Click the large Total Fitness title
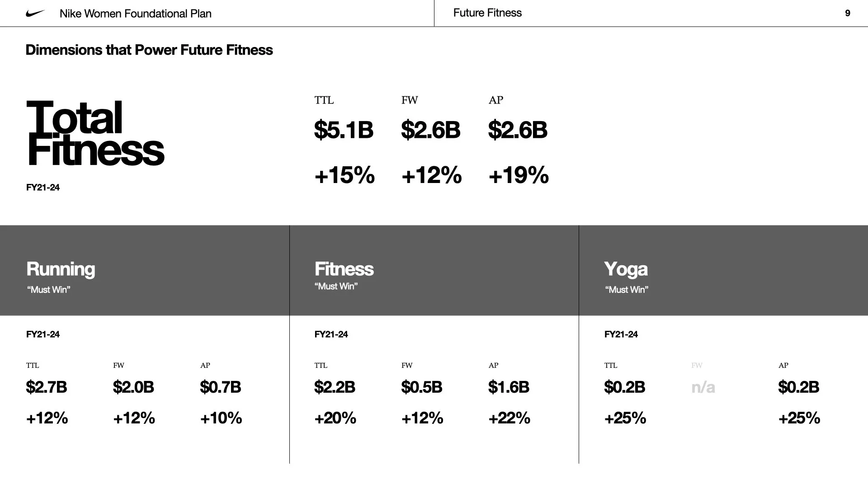 click(x=95, y=133)
